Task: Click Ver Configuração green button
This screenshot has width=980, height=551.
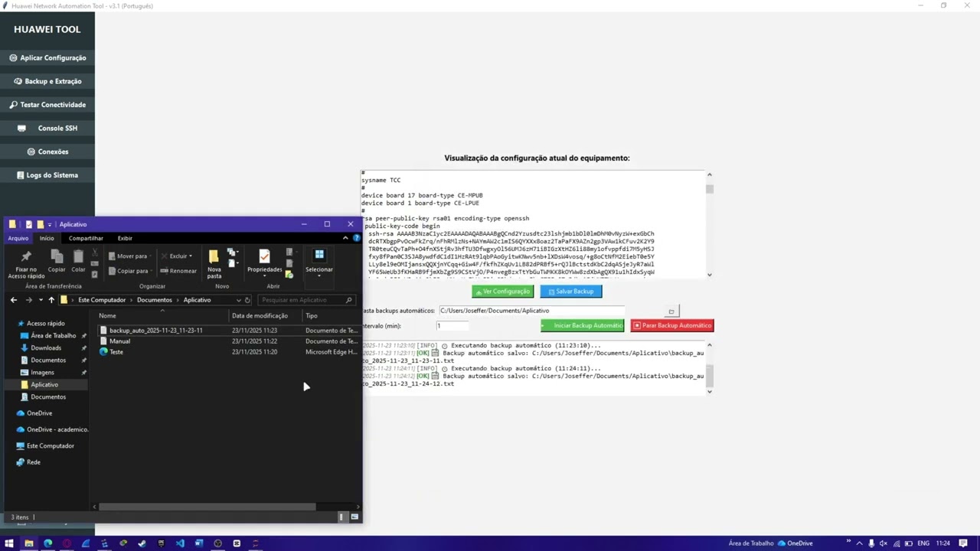Action: 502,292
